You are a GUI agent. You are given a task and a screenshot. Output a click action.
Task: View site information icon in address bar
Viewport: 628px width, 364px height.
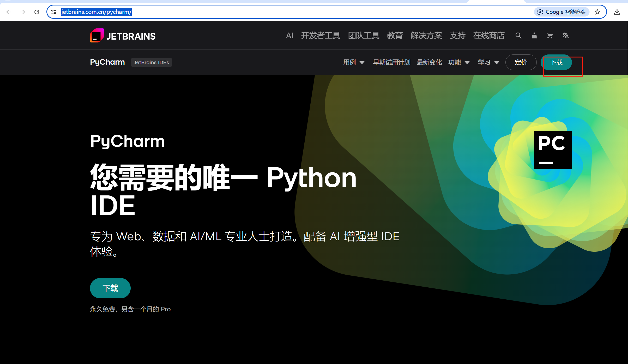[54, 12]
